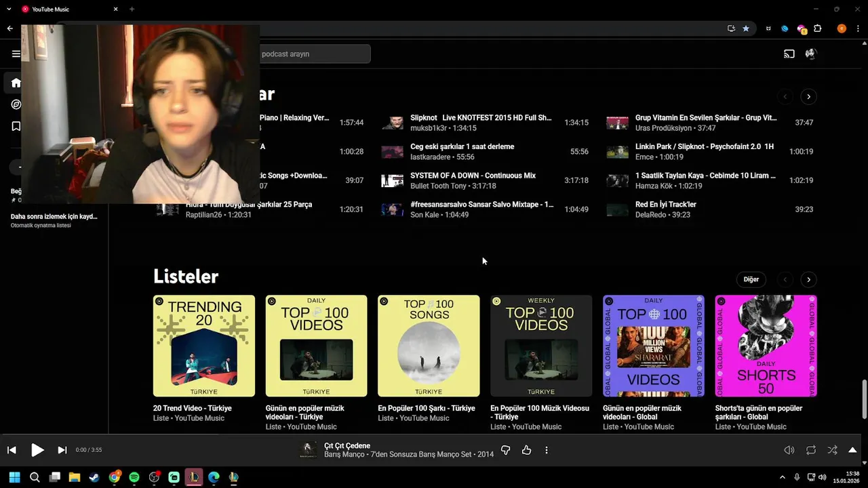Open a new browser tab with plus
This screenshot has height=488, width=868.
(x=132, y=9)
